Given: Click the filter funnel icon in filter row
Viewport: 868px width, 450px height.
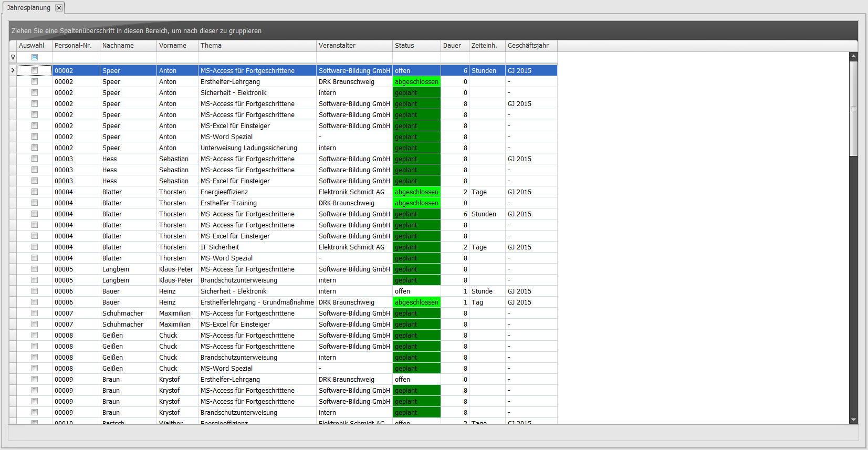Looking at the screenshot, I should [x=13, y=57].
